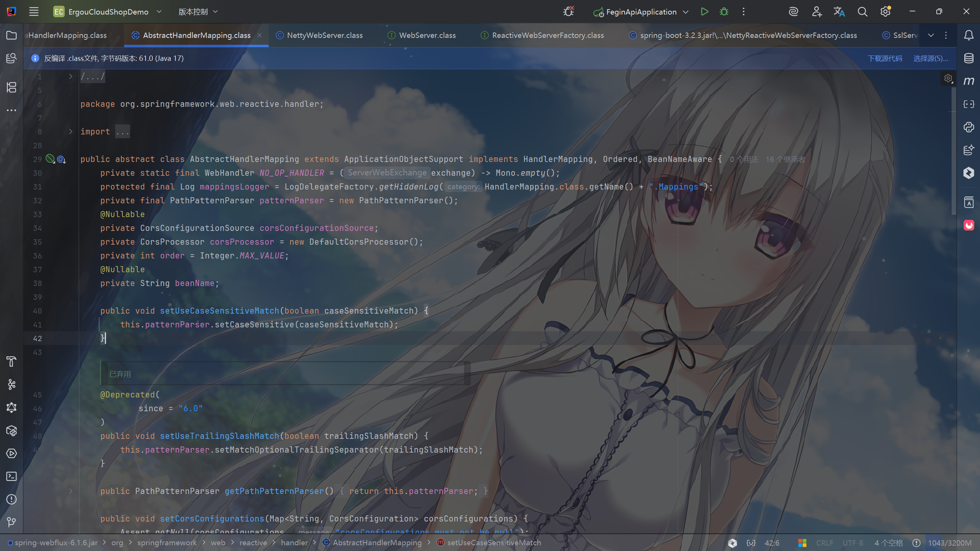
Task: Open the AI assistant spiral icon
Action: [x=793, y=11]
